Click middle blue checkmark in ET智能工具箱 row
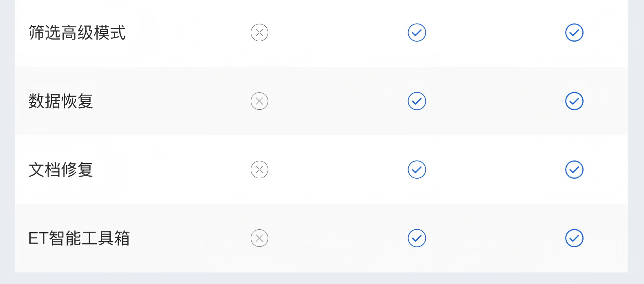The width and height of the screenshot is (644, 284). (x=417, y=238)
